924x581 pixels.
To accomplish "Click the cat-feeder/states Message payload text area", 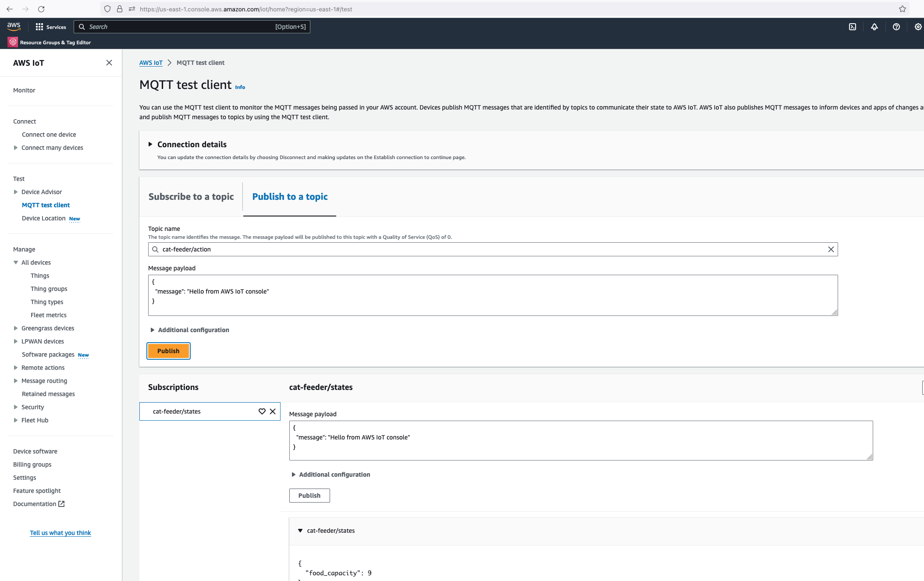I will pos(581,440).
